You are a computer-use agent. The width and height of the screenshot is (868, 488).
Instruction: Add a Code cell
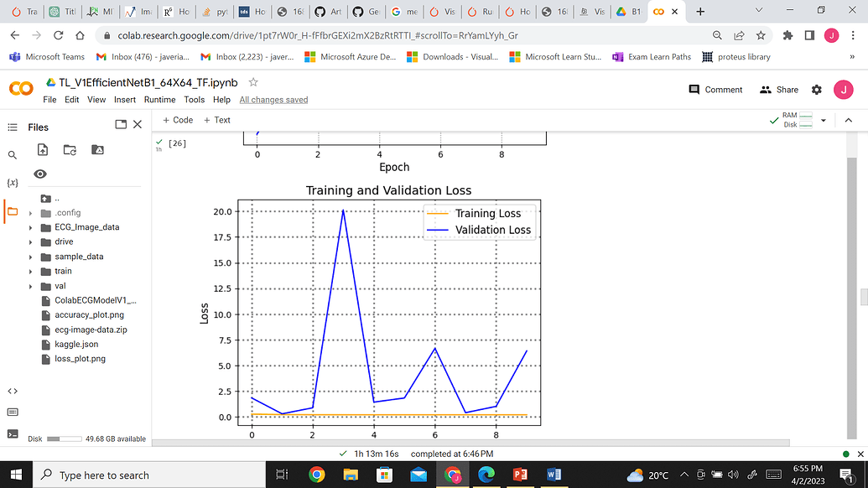[x=178, y=120]
